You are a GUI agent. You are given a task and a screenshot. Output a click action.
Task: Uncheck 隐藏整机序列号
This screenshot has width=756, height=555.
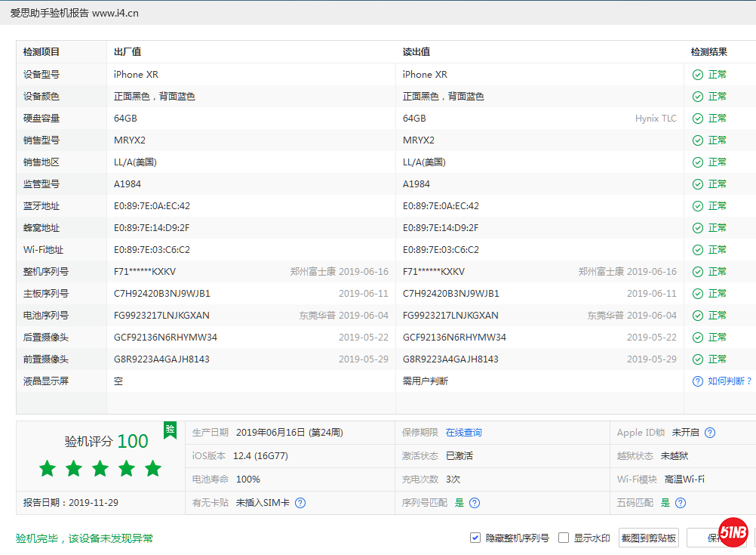click(475, 537)
